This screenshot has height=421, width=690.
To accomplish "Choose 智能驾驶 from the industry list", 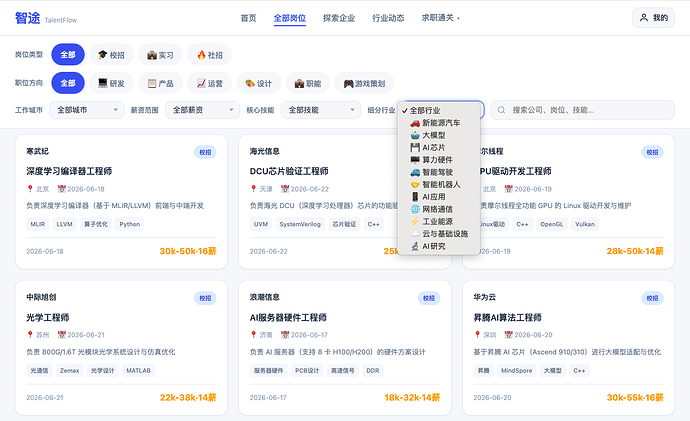I will (439, 172).
